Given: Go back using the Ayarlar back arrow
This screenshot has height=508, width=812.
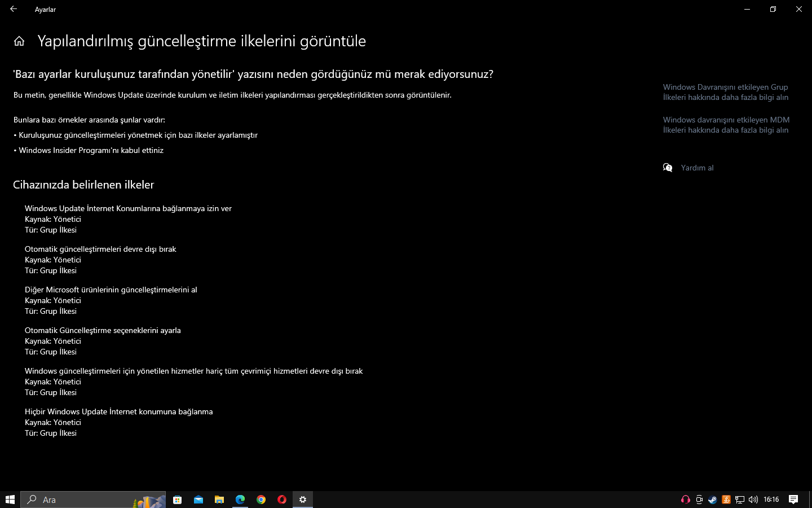Looking at the screenshot, I should pos(14,9).
